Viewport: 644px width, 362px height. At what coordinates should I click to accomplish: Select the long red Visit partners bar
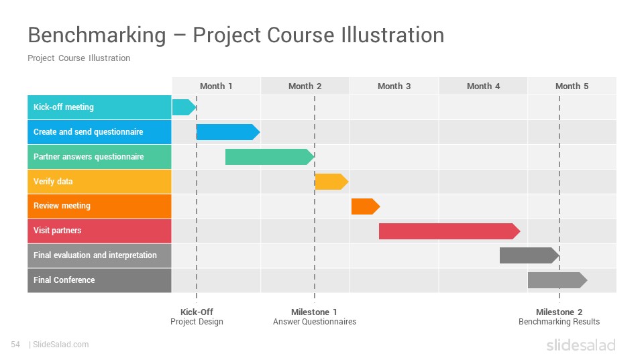(449, 231)
